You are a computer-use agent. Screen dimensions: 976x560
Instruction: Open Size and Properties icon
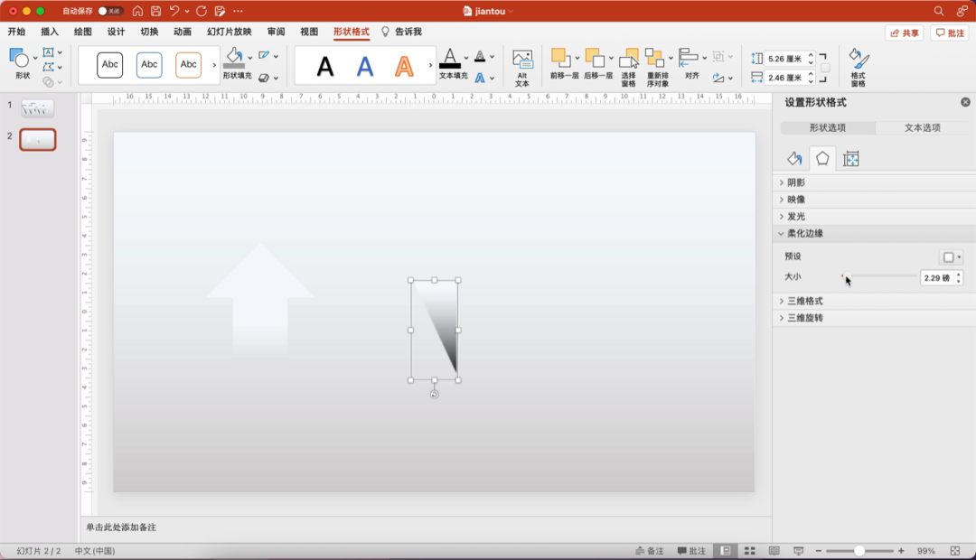pyautogui.click(x=851, y=159)
